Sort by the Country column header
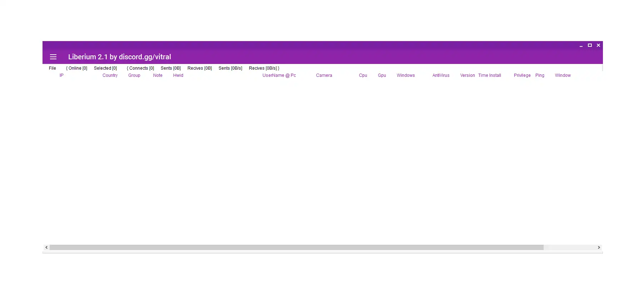The image size is (644, 304). (x=110, y=75)
